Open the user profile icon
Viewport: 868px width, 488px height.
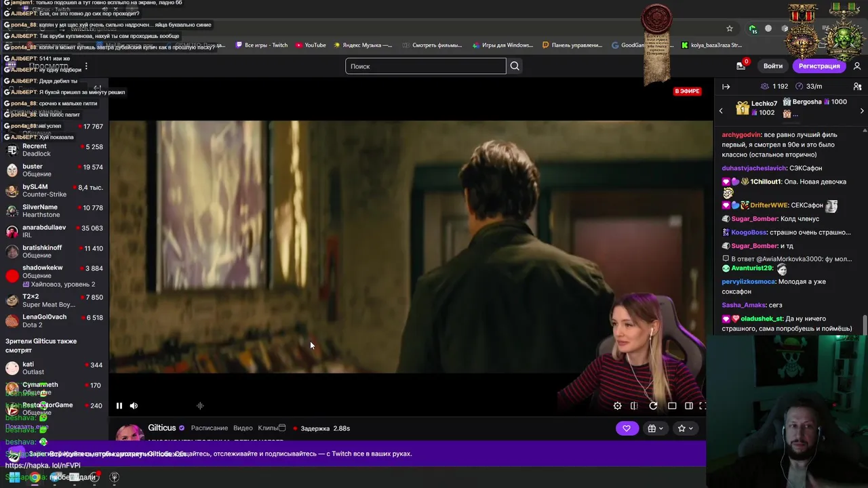pos(857,66)
